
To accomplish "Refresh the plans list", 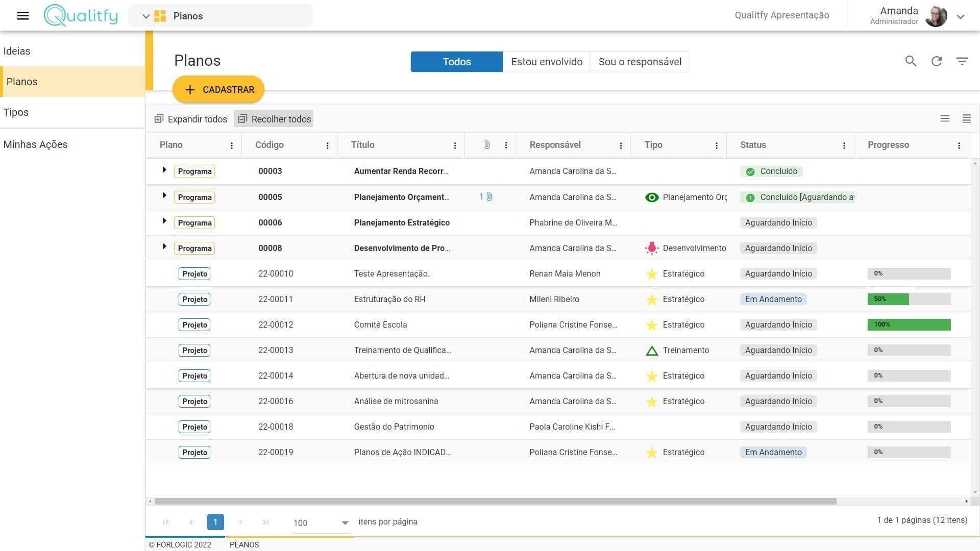I will point(937,62).
